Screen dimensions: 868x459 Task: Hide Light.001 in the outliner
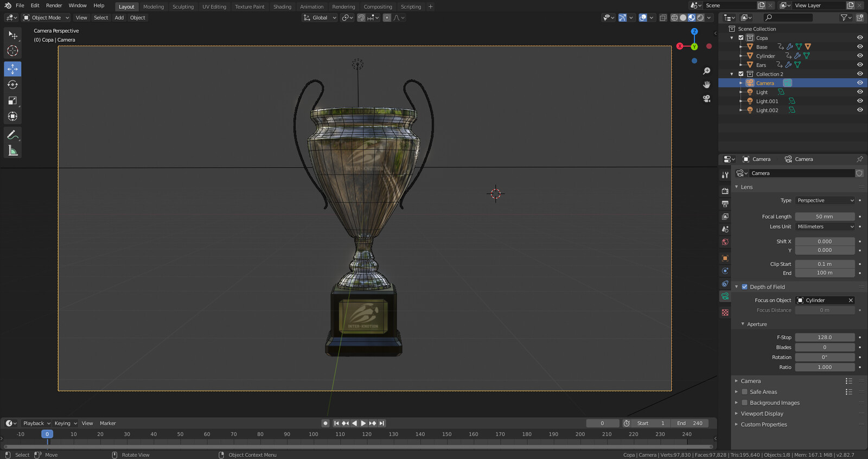pyautogui.click(x=860, y=101)
